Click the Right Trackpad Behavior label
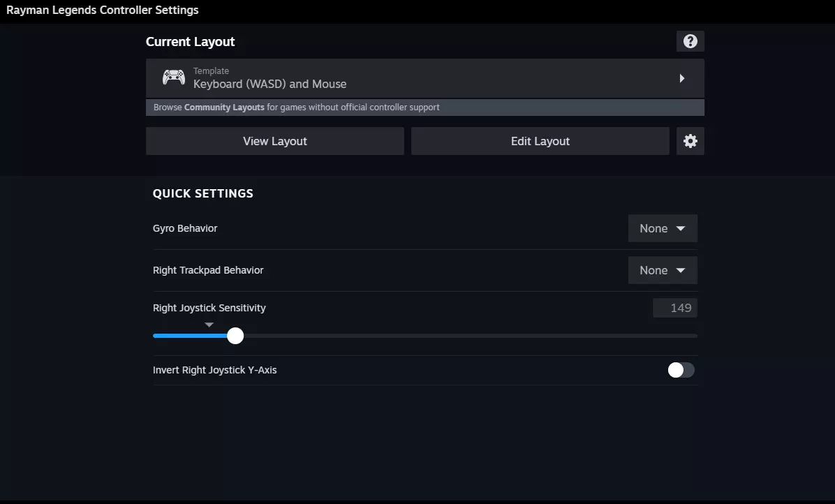 tap(208, 270)
